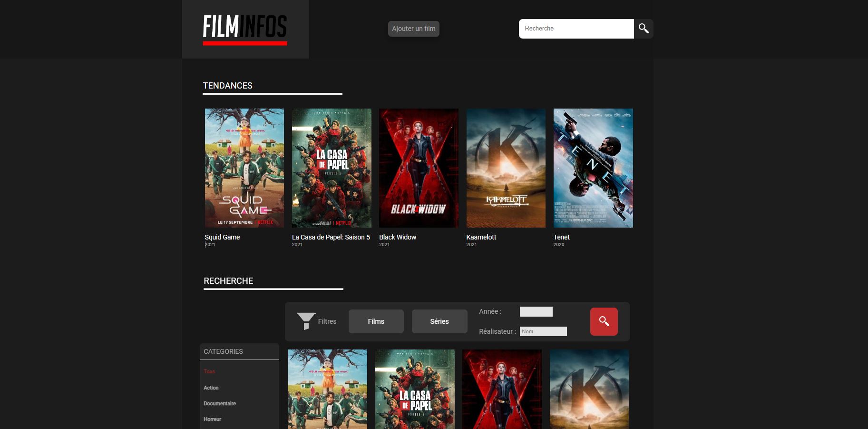
Task: Open the Kaamelott poster in Tendances
Action: [506, 168]
